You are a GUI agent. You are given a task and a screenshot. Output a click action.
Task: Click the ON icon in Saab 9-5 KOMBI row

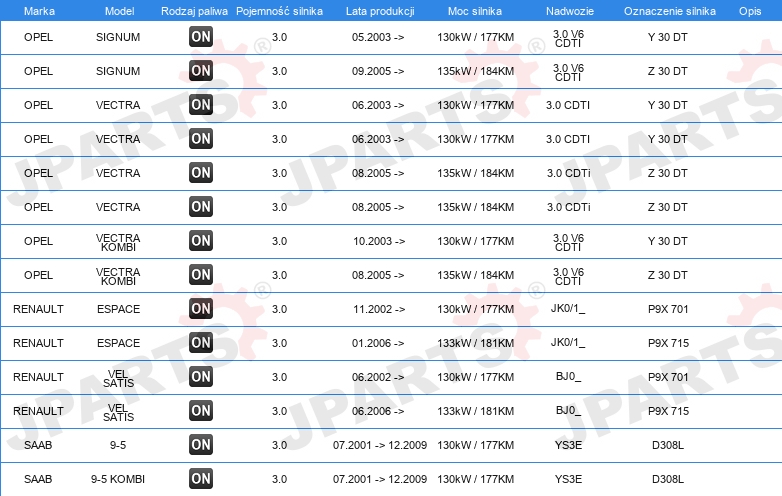coord(201,479)
